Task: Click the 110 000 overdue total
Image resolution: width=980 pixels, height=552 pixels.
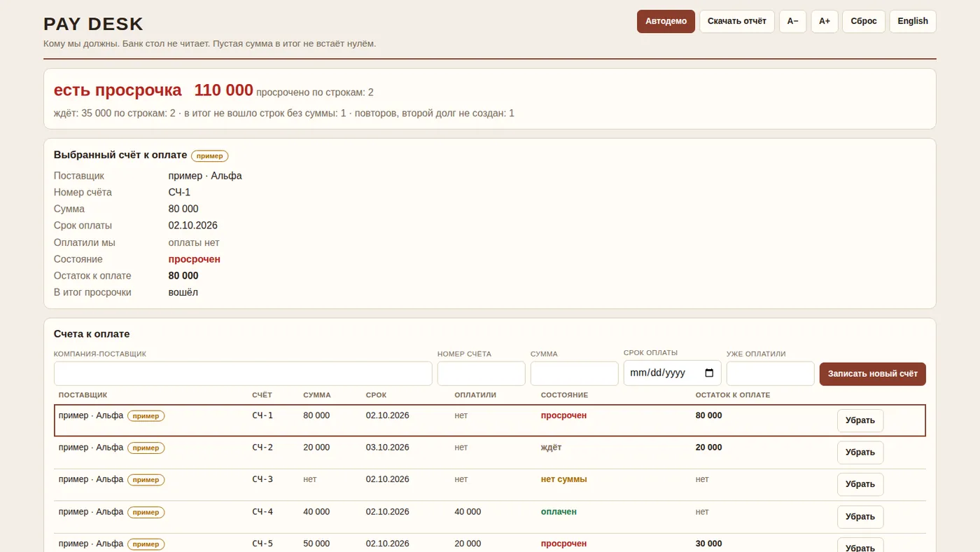Action: 223,90
